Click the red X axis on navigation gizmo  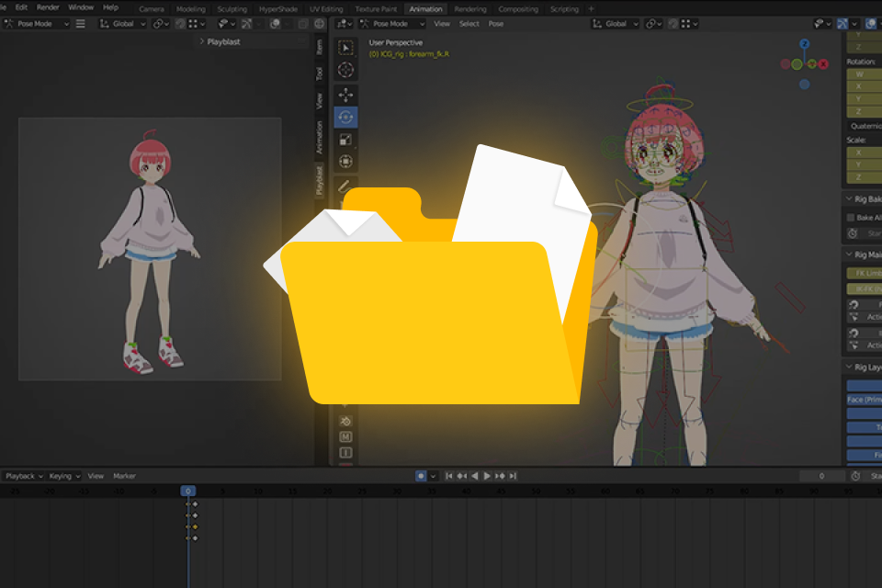[823, 64]
